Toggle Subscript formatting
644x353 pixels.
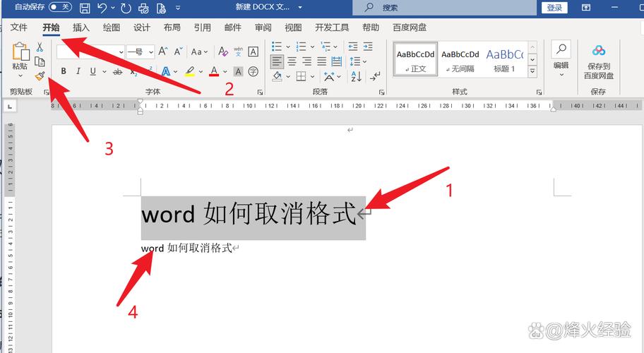(133, 72)
